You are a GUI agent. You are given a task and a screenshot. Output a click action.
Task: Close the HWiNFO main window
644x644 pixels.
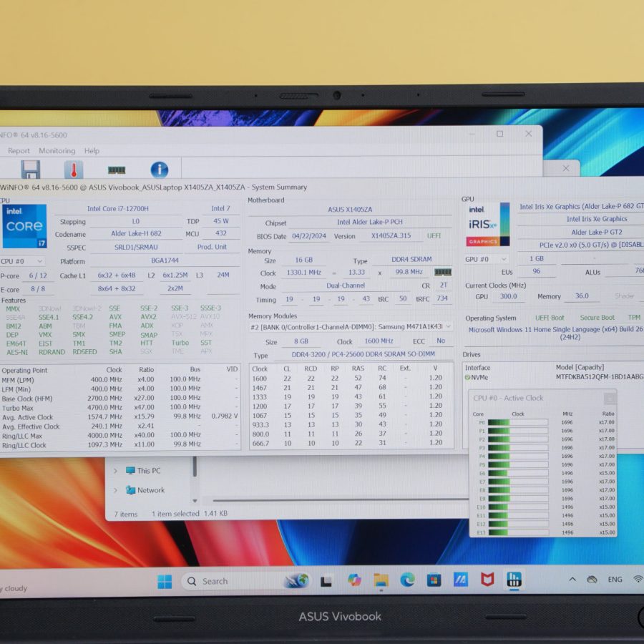(x=529, y=134)
